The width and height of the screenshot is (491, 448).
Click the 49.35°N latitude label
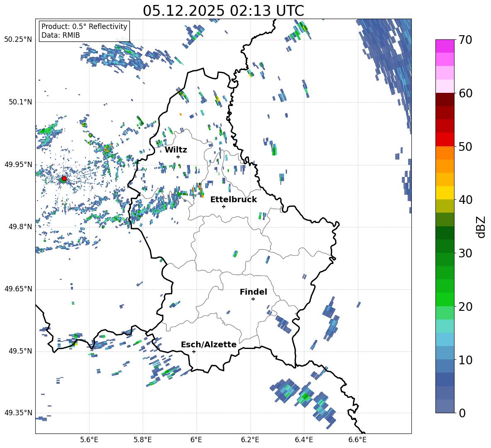18,413
